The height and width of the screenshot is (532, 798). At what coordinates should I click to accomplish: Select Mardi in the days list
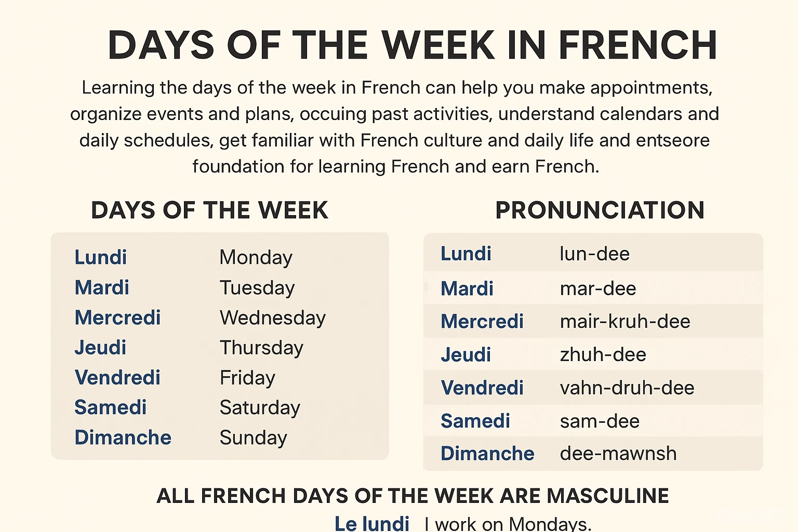(x=102, y=287)
